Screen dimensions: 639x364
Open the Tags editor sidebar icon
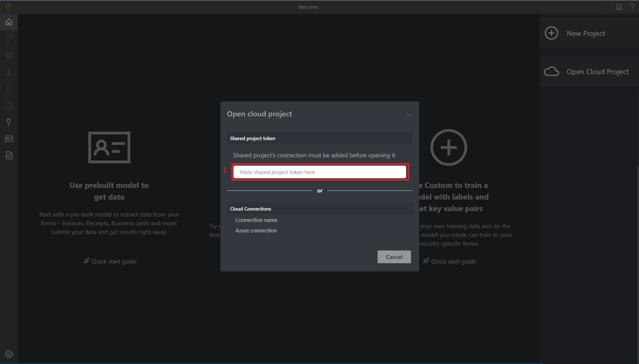tap(9, 38)
